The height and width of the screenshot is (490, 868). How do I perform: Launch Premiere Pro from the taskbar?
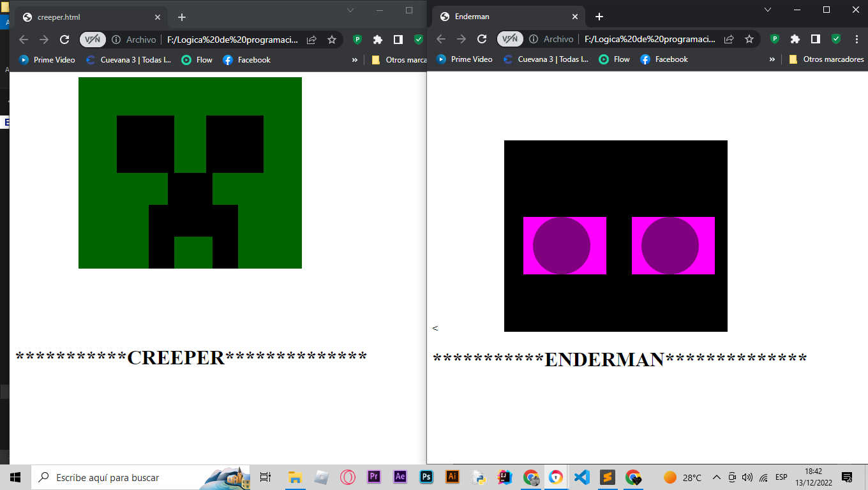click(x=374, y=477)
